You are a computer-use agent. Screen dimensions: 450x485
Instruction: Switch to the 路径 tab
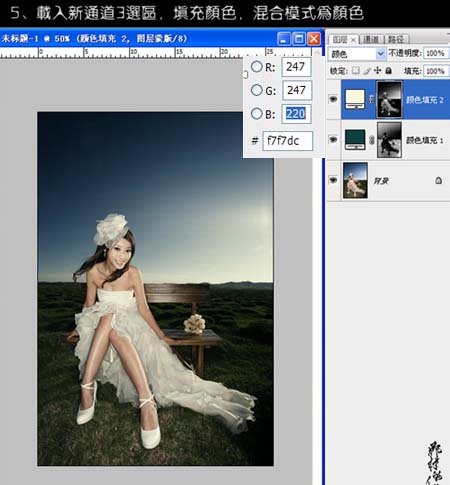click(x=396, y=39)
